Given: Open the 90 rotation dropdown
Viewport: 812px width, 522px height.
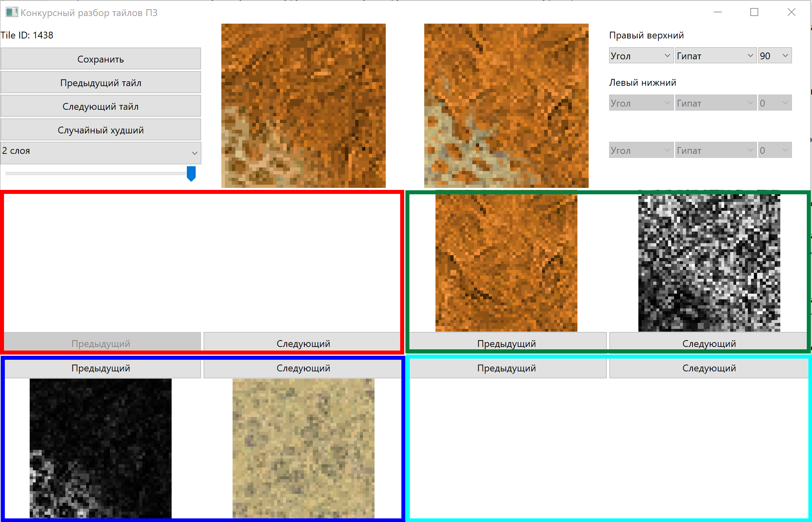Looking at the screenshot, I should coord(774,56).
